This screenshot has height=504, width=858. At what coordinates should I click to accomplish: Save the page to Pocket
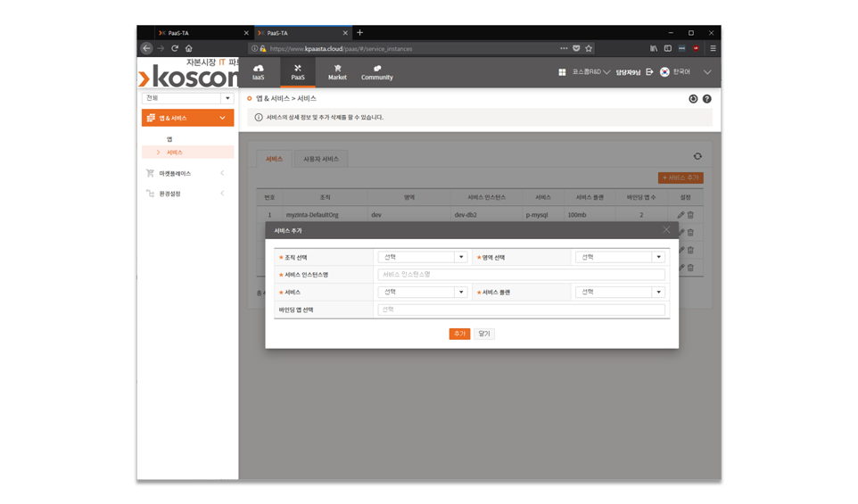tap(576, 48)
